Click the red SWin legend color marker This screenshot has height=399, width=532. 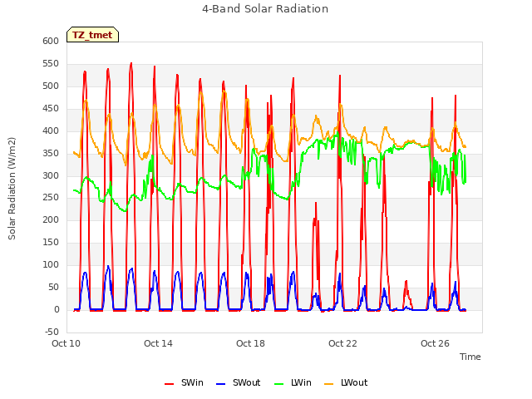point(169,384)
